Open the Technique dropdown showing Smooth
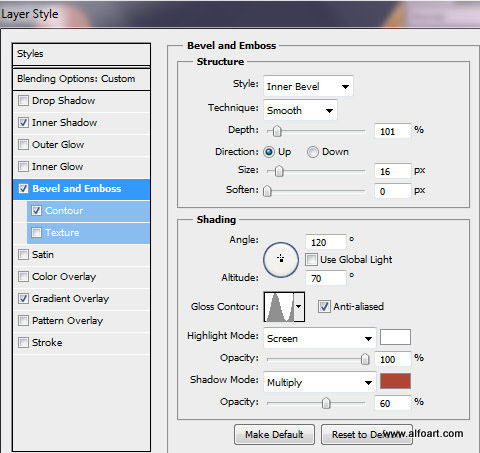This screenshot has height=453, width=480. 300,110
